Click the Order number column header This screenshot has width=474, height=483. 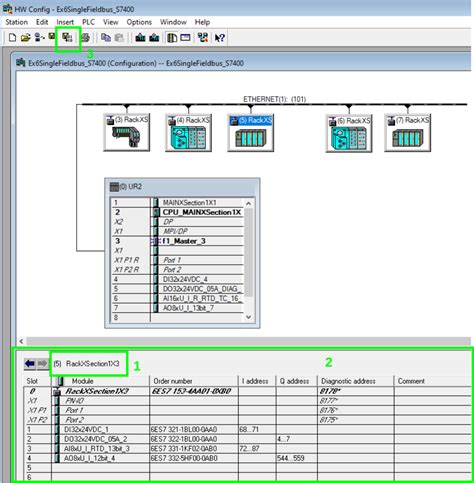click(x=194, y=381)
